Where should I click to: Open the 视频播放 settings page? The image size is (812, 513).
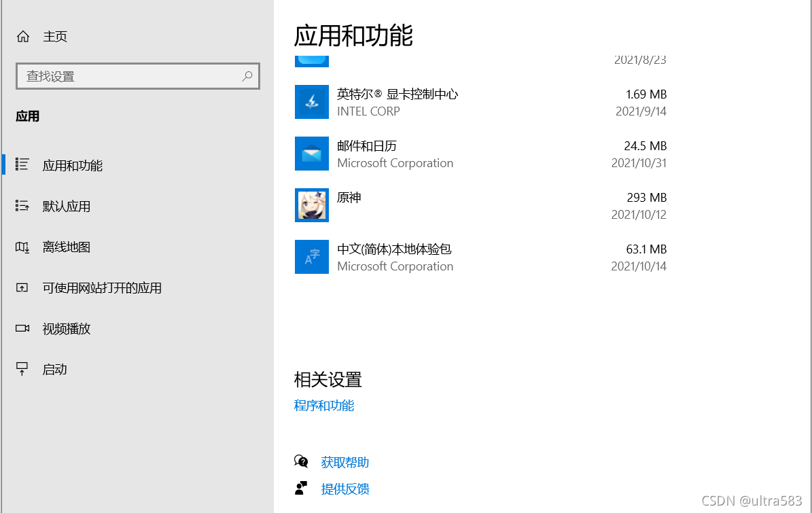click(x=67, y=329)
